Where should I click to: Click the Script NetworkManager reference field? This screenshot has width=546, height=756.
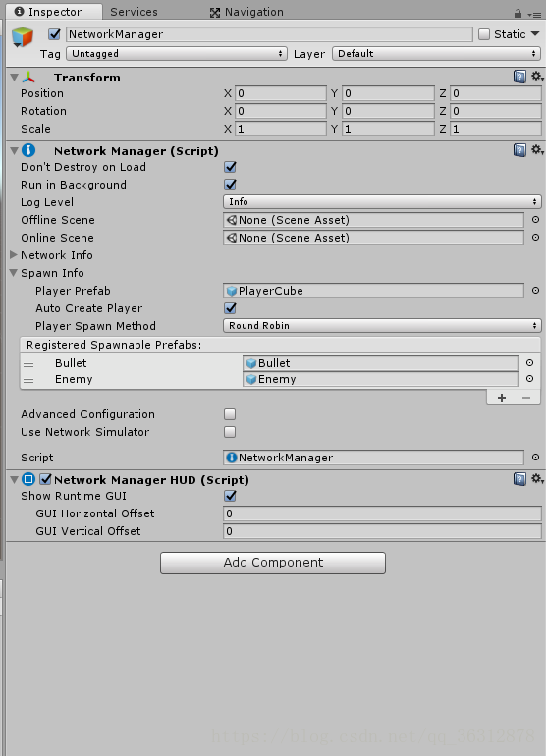pyautogui.click(x=373, y=458)
